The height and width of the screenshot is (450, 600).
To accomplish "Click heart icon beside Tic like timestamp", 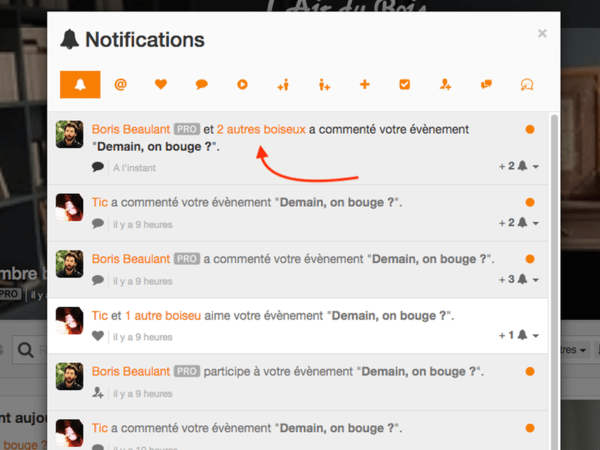I will pos(98,336).
